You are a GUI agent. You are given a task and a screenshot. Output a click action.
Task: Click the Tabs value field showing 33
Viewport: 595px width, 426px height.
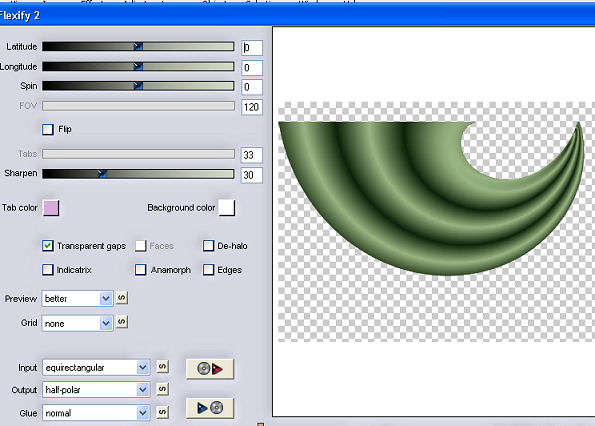point(252,155)
